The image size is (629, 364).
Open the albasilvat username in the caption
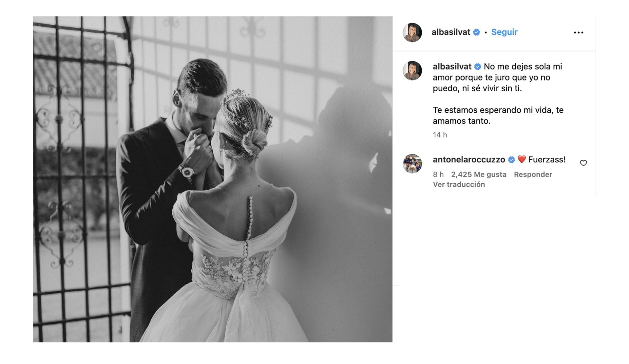[452, 66]
